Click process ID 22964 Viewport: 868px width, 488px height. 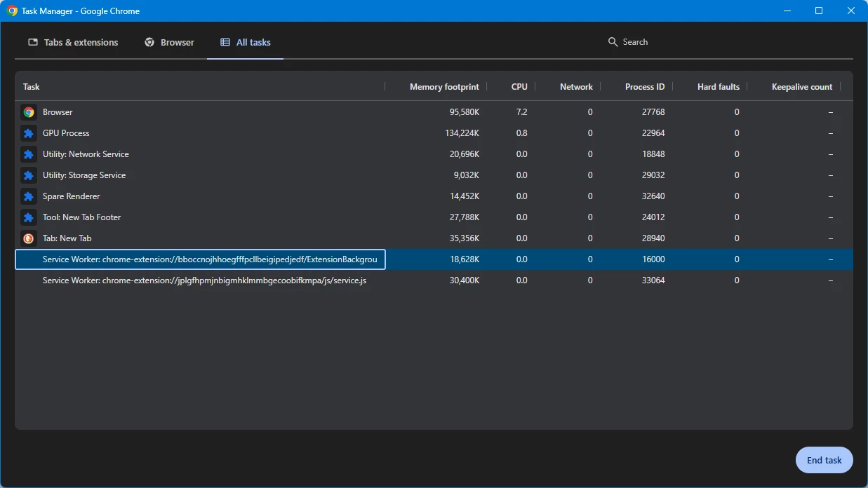[x=653, y=133]
